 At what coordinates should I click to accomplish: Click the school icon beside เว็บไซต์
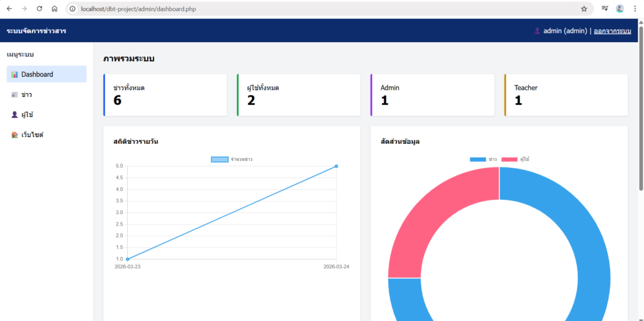point(14,135)
